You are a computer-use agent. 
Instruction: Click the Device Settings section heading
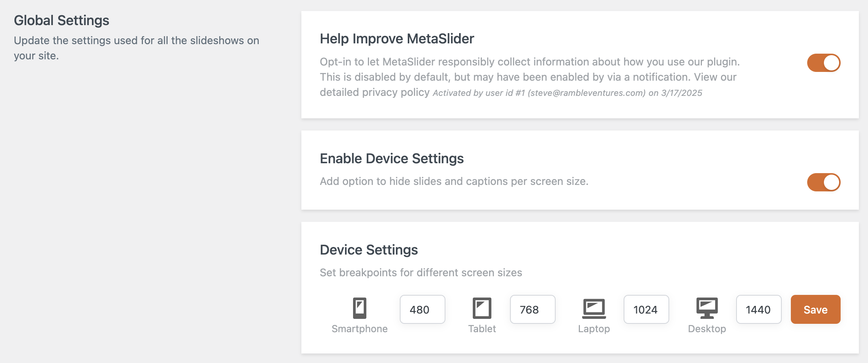point(369,250)
